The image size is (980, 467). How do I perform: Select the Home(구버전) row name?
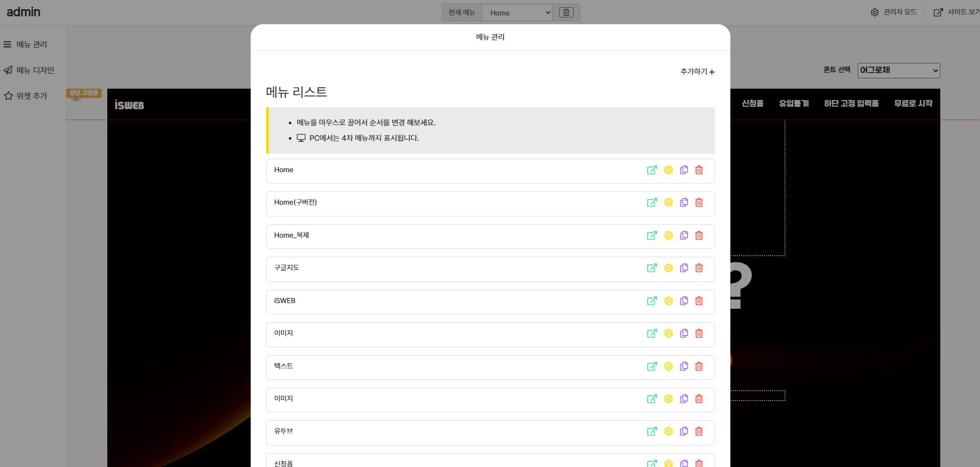296,203
